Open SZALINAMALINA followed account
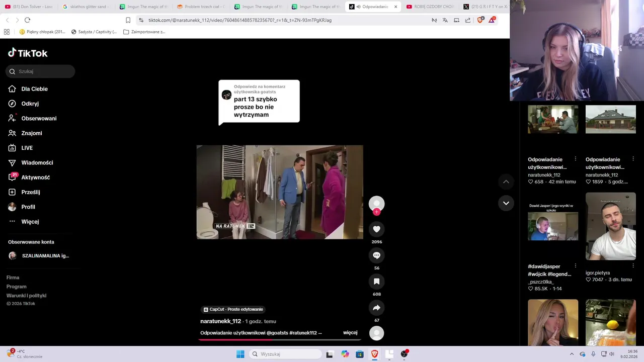This screenshot has height=362, width=644. coord(39,255)
